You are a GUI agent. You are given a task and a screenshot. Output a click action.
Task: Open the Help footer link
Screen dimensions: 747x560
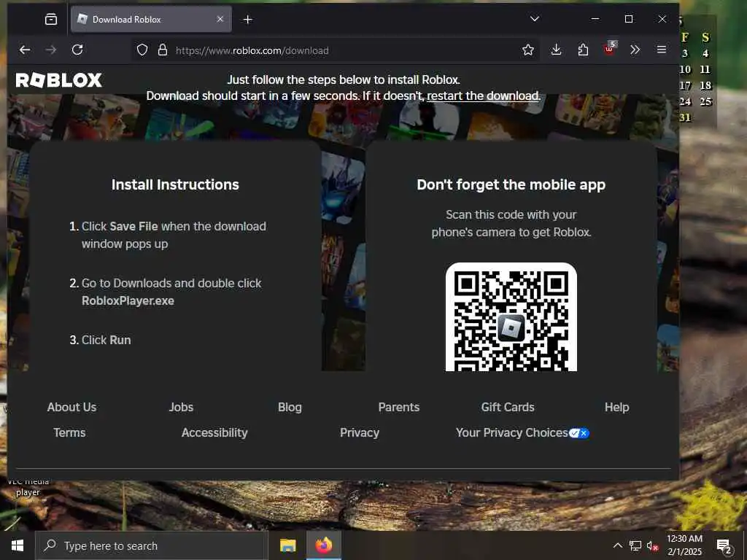pyautogui.click(x=616, y=407)
